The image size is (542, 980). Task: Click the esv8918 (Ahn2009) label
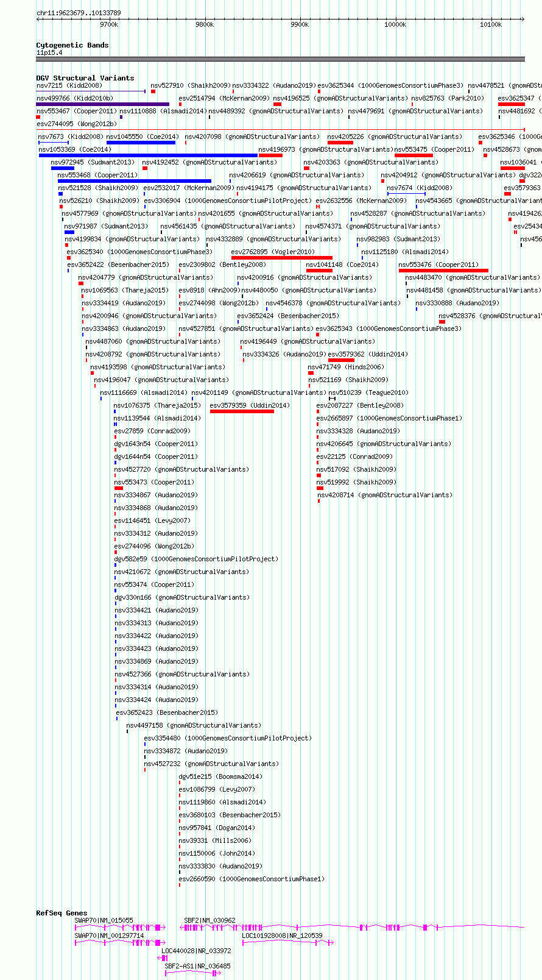pos(209,290)
